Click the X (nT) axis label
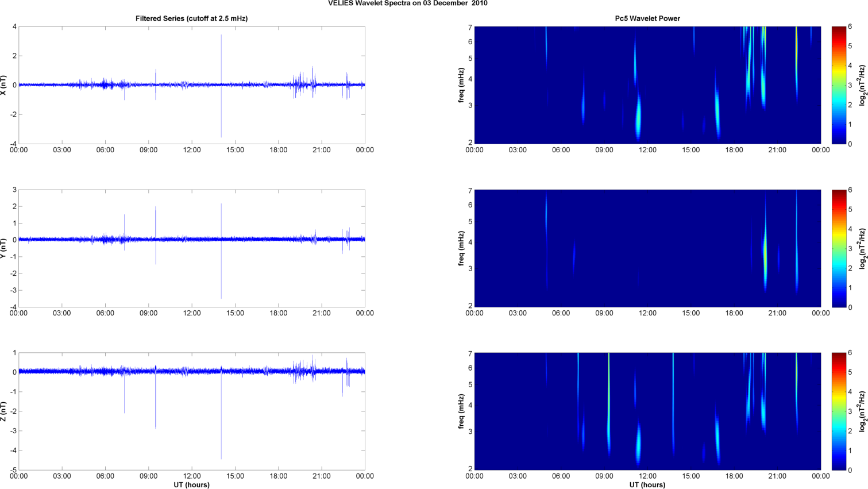Image resolution: width=868 pixels, height=489 pixels. (4, 85)
